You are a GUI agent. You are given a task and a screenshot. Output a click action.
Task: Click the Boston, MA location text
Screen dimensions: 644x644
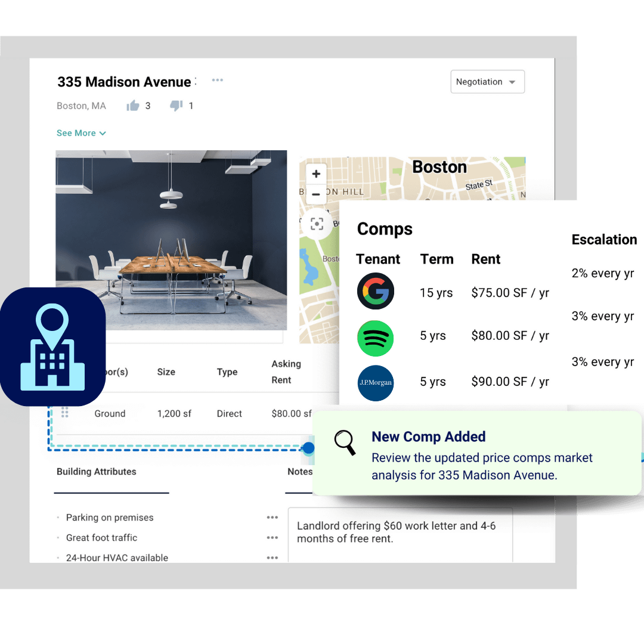[x=81, y=106]
